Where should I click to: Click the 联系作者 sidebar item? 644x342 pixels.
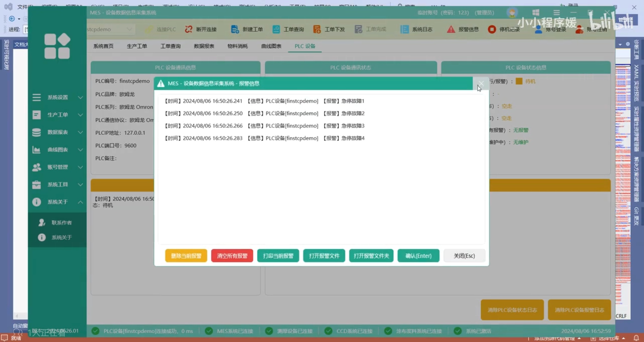click(62, 223)
